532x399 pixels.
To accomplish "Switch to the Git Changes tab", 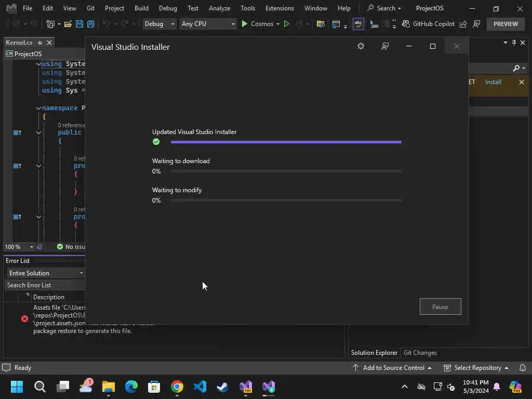I will pyautogui.click(x=420, y=353).
